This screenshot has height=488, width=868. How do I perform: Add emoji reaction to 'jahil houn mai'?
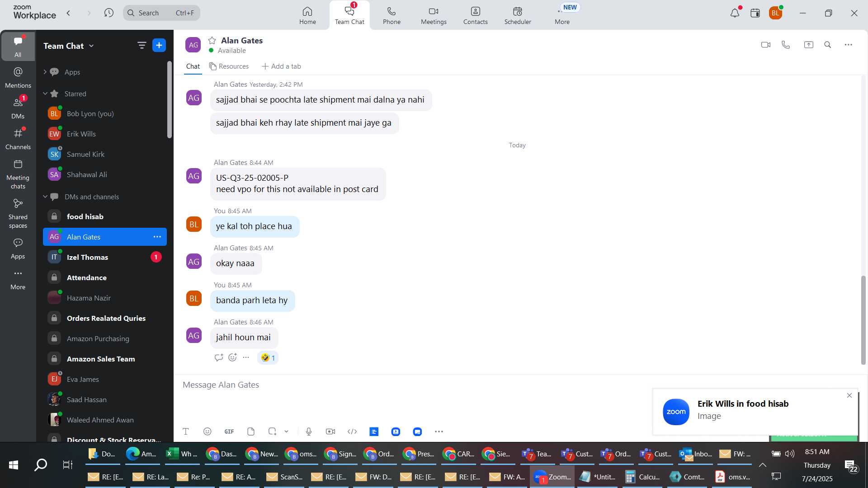pyautogui.click(x=232, y=357)
